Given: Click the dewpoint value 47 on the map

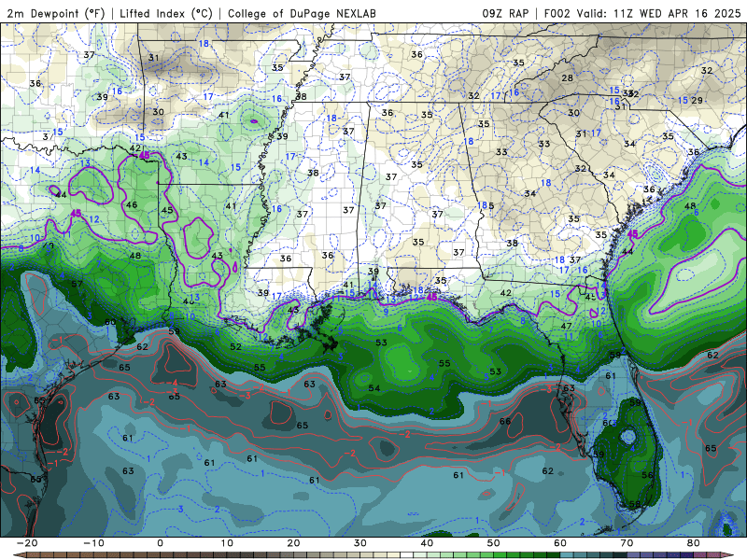Looking at the screenshot, I should (566, 326).
